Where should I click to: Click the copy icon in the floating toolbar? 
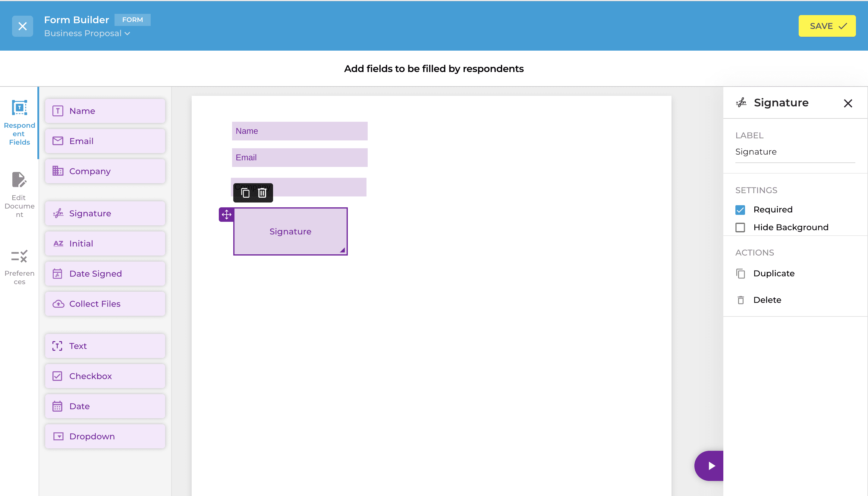(x=245, y=193)
